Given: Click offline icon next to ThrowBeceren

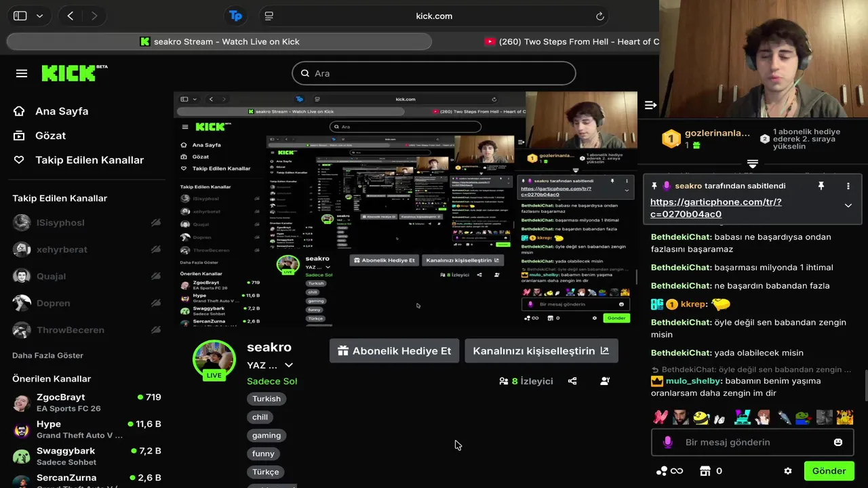Looking at the screenshot, I should point(155,330).
